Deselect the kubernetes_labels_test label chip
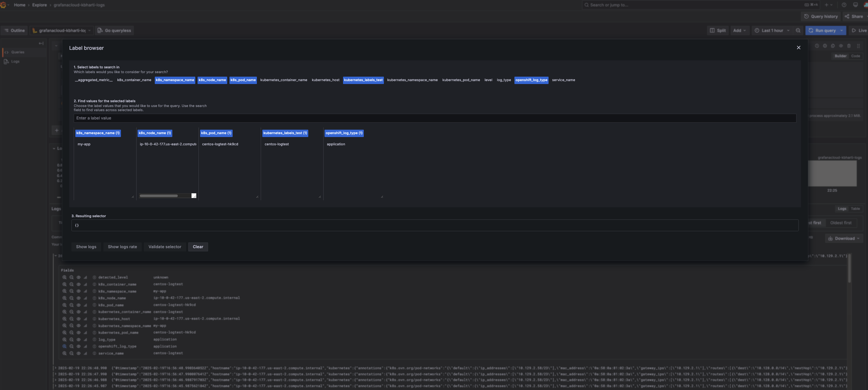The width and height of the screenshot is (868, 390). click(x=363, y=80)
